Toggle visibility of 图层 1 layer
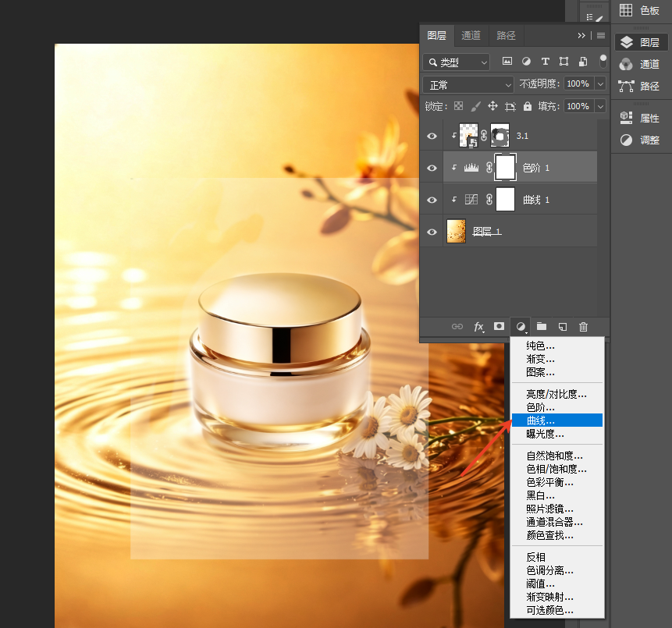 point(432,232)
